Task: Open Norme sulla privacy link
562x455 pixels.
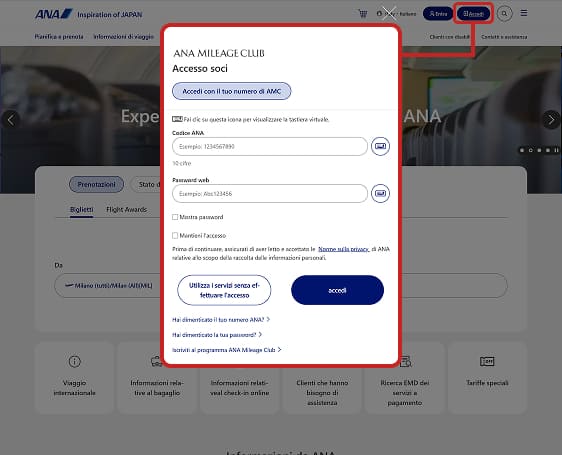Action: click(343, 249)
